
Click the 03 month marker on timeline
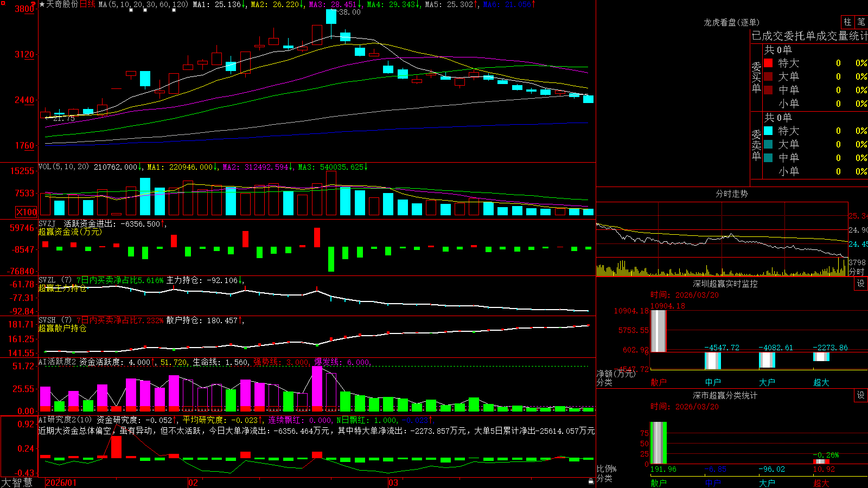(x=393, y=483)
